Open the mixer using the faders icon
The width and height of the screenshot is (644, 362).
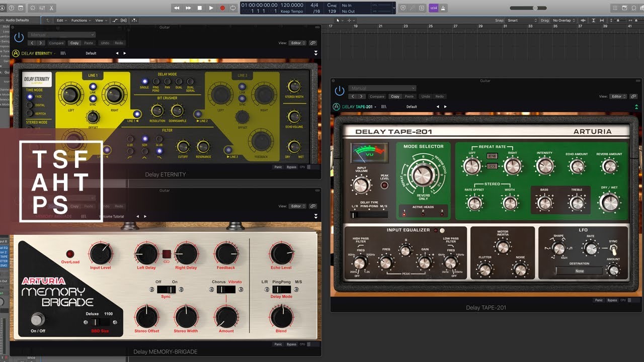43,8
